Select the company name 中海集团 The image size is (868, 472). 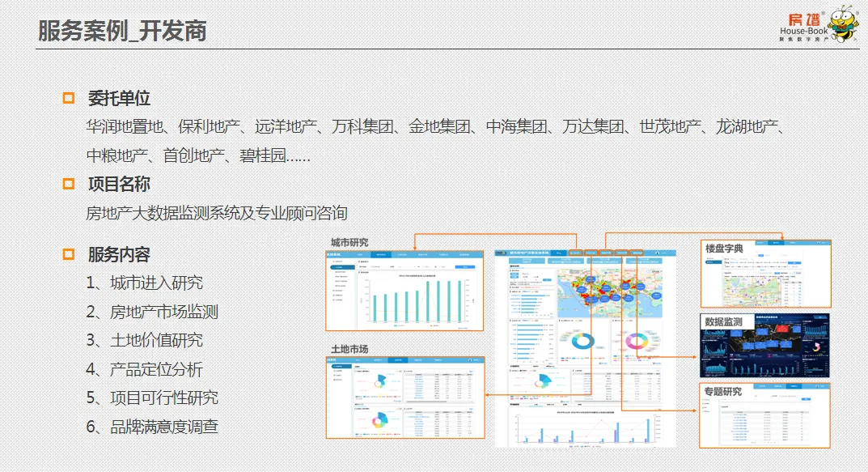click(x=516, y=126)
